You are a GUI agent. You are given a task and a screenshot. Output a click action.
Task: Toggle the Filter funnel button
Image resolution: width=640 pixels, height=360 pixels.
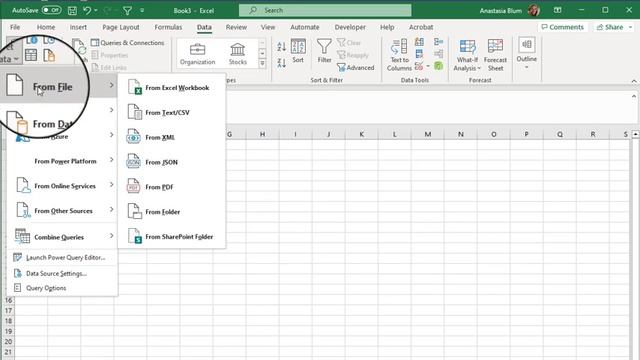click(x=324, y=51)
